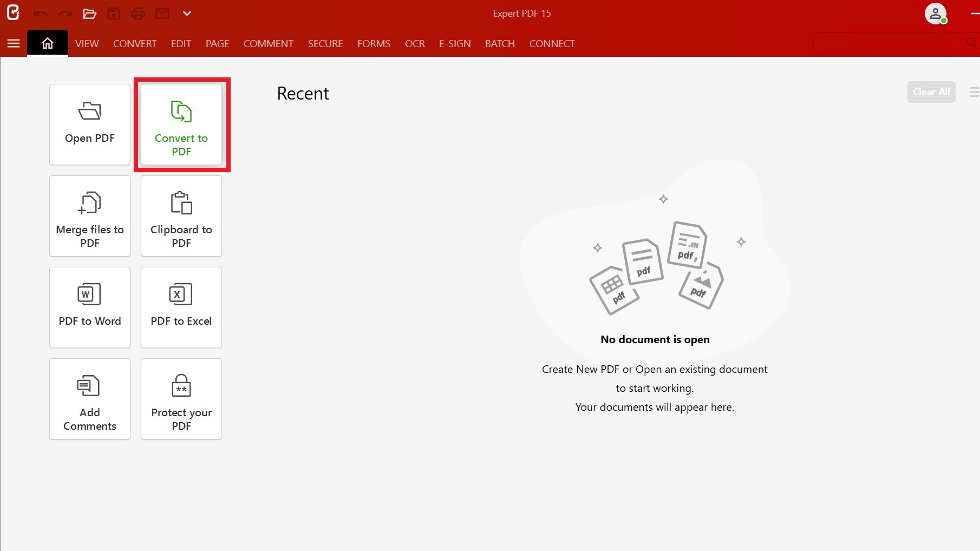Click the Add Comments tile
Viewport: 980px width, 551px height.
[90, 399]
